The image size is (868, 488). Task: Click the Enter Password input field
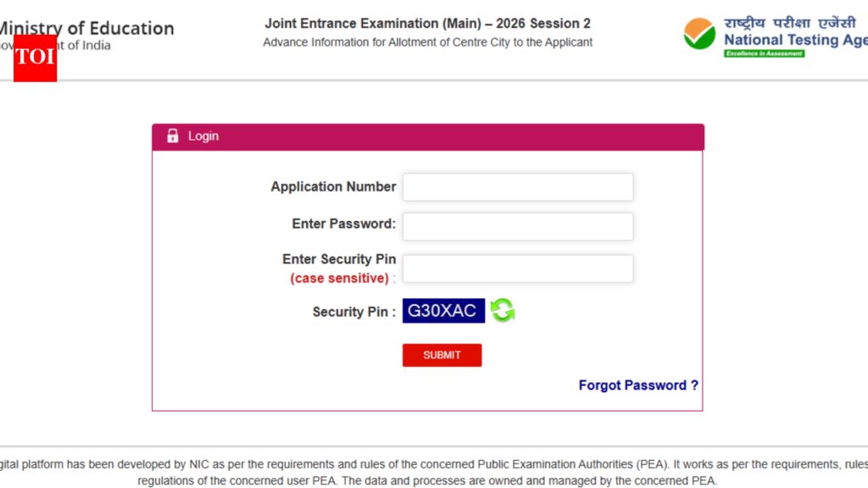click(x=517, y=225)
